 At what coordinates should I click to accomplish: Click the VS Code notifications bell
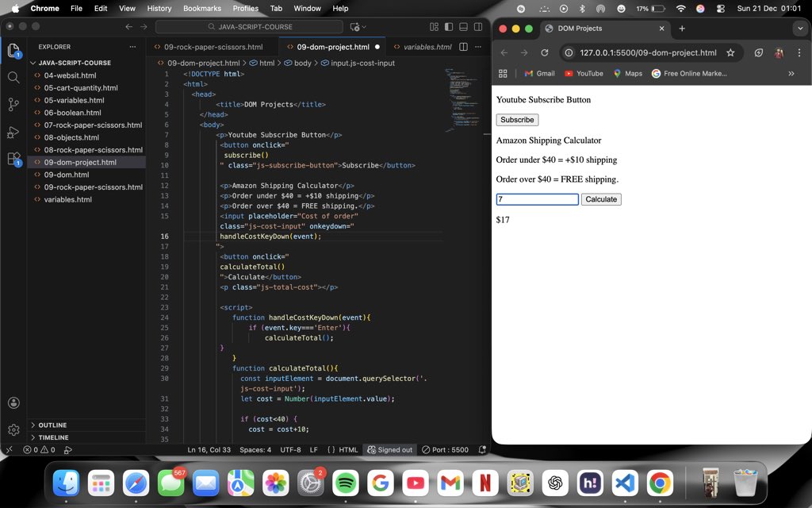point(482,450)
